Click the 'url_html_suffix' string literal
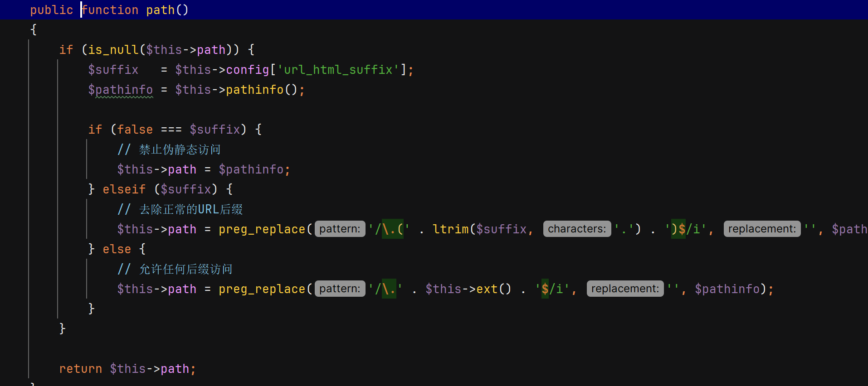 tap(338, 70)
